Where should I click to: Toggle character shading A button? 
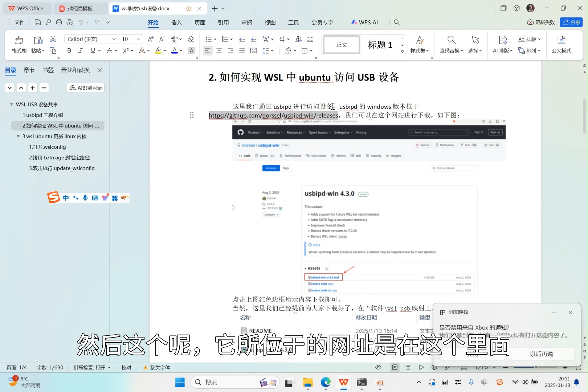tap(192, 50)
